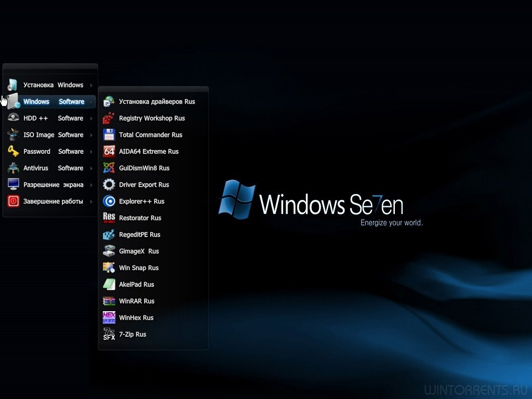Open the Antivirus Software menu entry

pos(50,168)
